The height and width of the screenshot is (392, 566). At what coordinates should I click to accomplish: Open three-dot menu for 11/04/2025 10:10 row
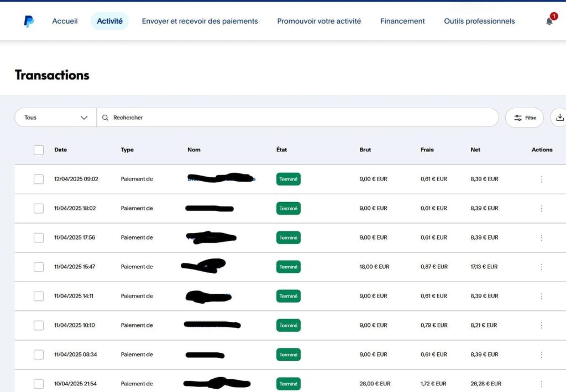coord(541,325)
